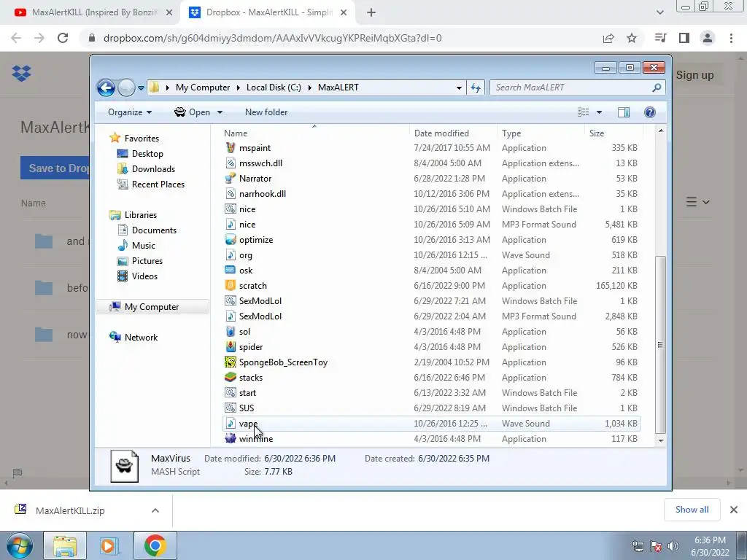
Task: Select the scratch application icon
Action: pos(231,285)
